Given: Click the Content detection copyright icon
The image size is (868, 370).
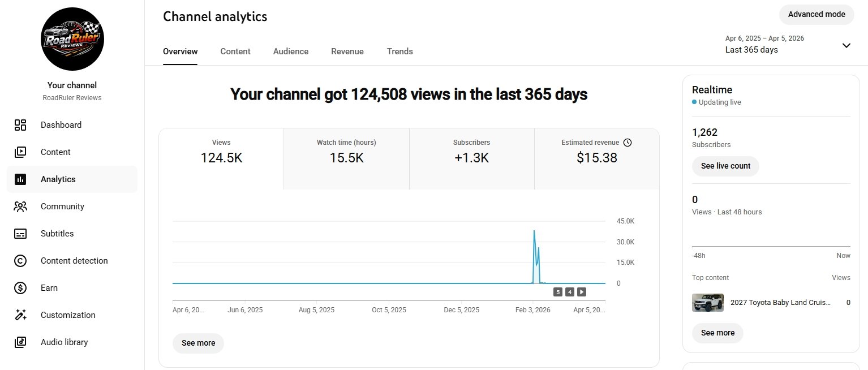Looking at the screenshot, I should (x=20, y=261).
